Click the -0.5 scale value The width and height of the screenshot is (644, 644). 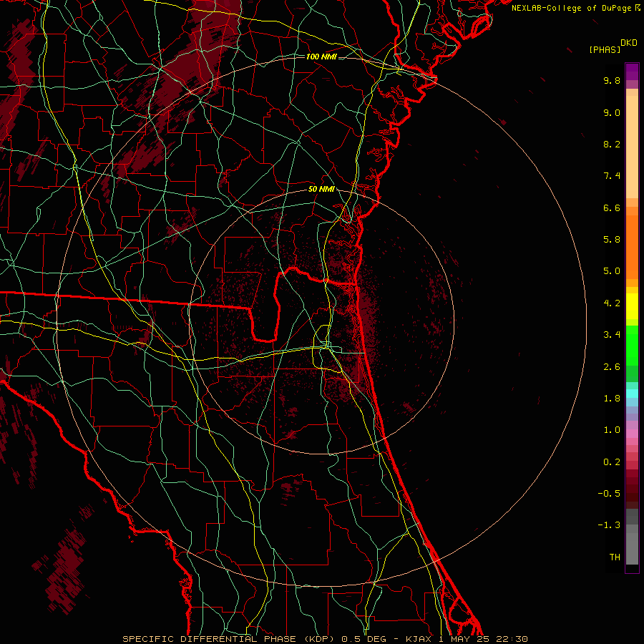pos(609,494)
